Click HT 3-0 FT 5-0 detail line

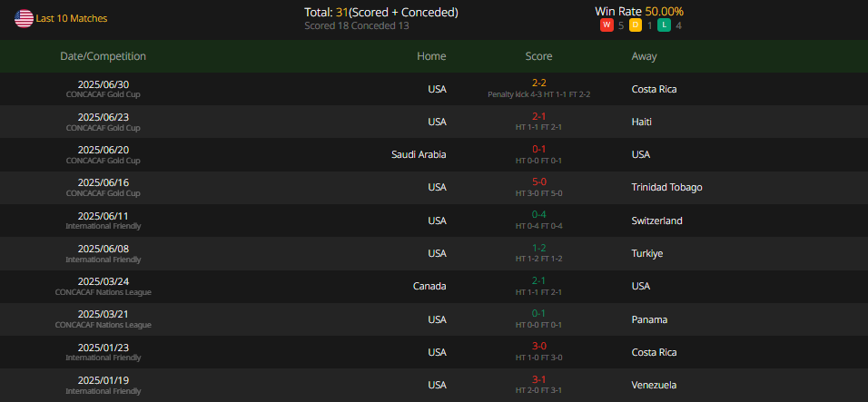point(538,193)
